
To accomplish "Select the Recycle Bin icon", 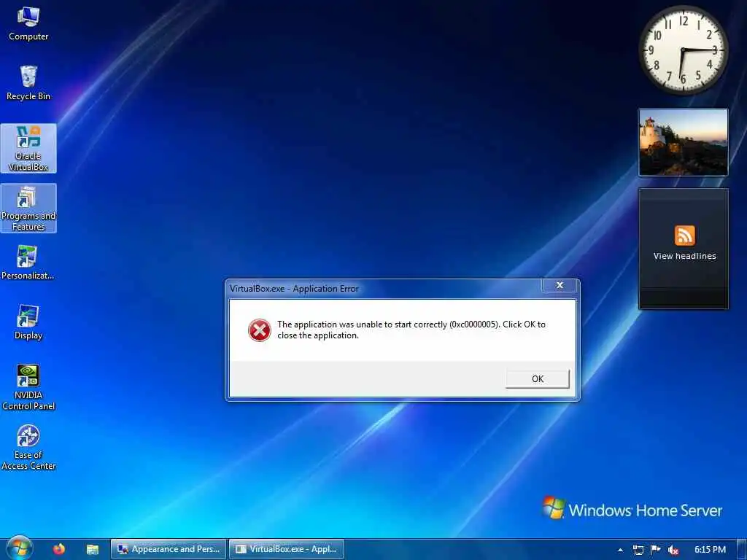I will [x=28, y=83].
